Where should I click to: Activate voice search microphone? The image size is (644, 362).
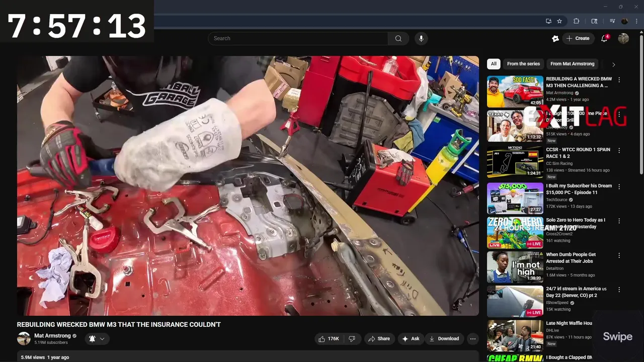tap(421, 38)
